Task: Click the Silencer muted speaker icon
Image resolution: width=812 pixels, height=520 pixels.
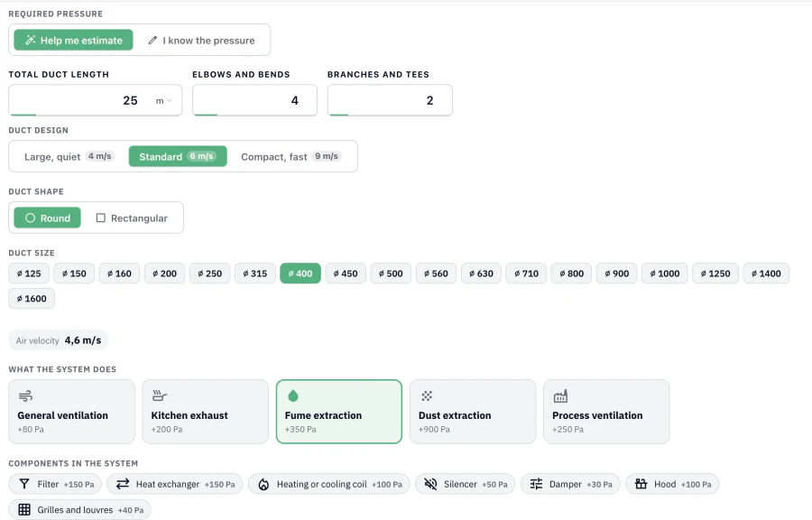Action: point(430,484)
